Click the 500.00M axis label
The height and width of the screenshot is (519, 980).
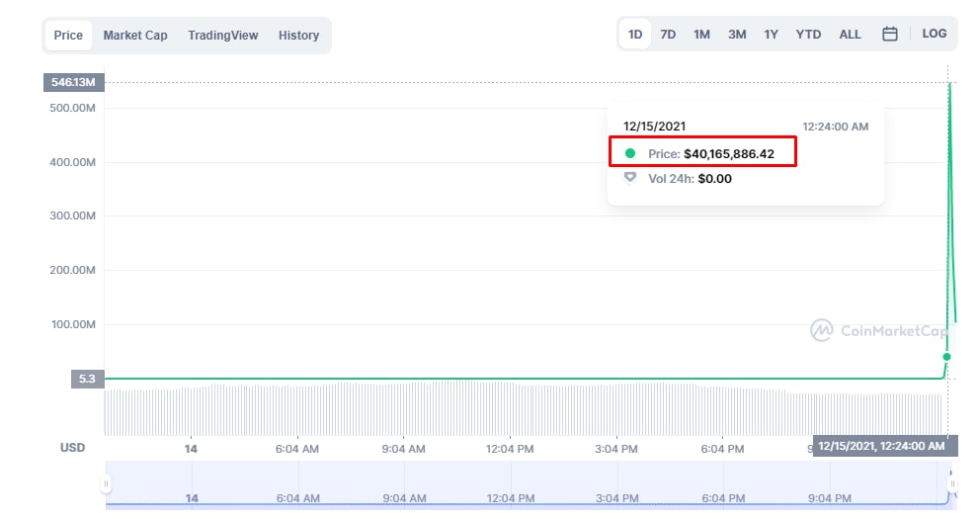(72, 108)
